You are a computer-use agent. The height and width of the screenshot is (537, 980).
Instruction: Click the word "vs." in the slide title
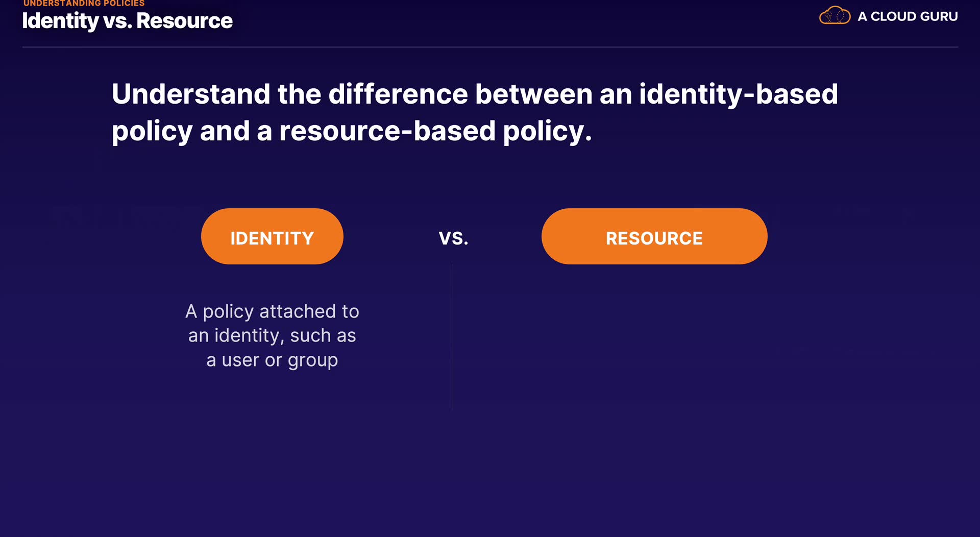pos(117,21)
